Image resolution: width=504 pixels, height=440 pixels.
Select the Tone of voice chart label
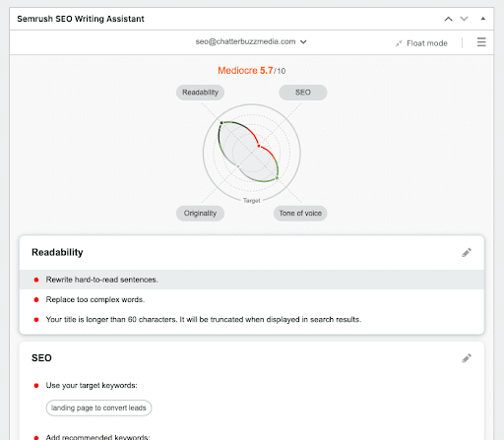300,214
